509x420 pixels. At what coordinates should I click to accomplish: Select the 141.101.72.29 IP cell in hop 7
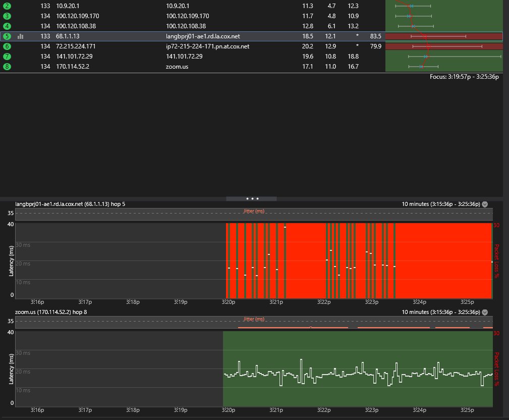[74, 56]
